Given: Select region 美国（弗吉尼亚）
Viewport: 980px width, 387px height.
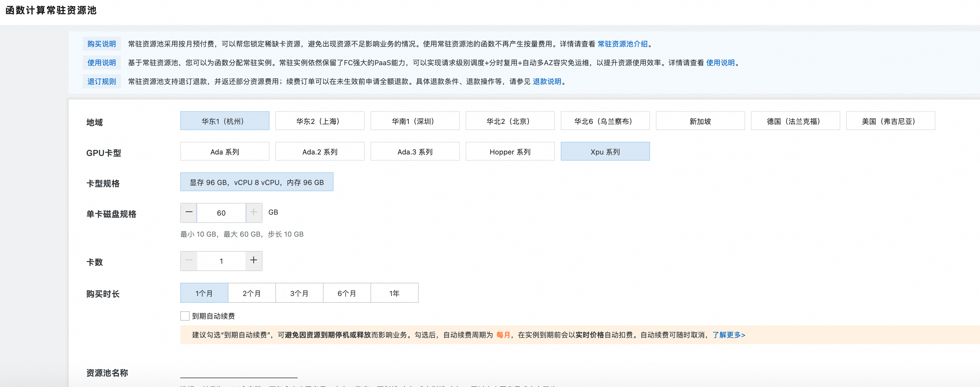Looking at the screenshot, I should point(890,121).
